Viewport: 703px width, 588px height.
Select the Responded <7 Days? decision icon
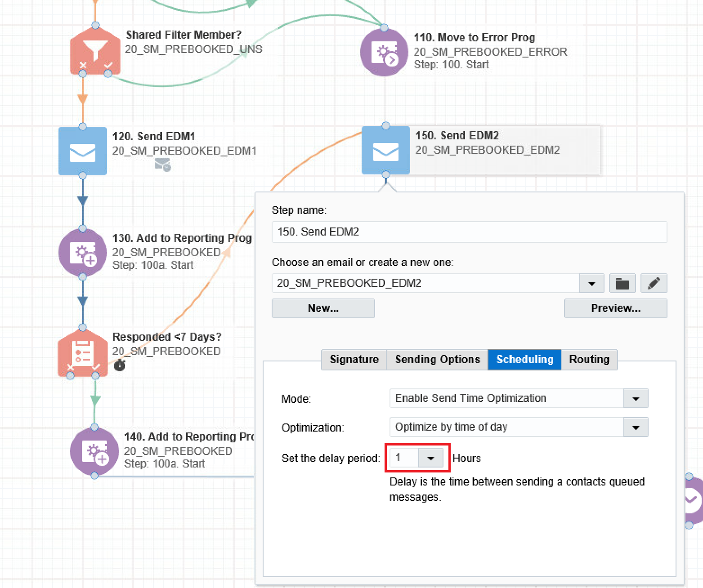83,353
